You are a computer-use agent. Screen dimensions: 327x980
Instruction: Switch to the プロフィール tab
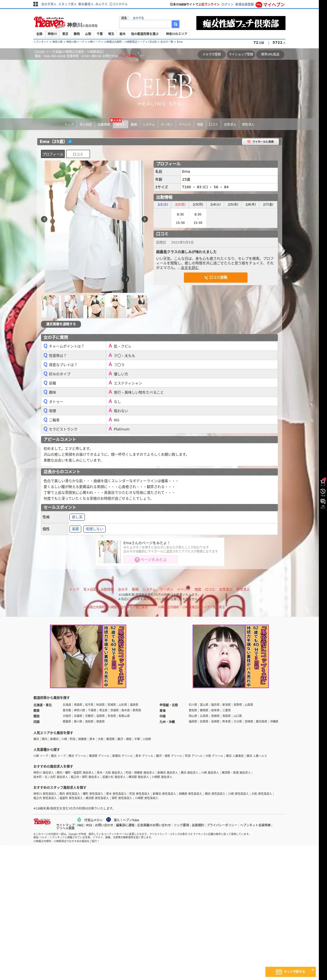click(x=52, y=154)
